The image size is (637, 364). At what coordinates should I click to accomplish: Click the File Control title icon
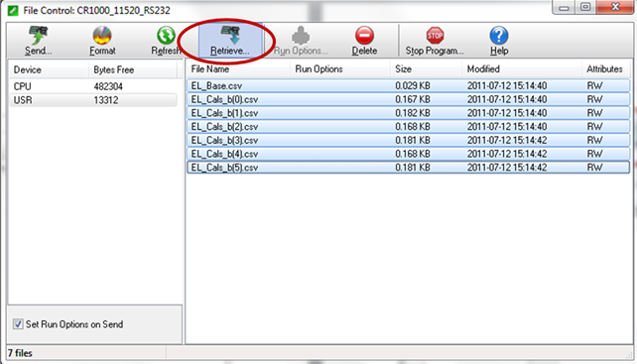(x=13, y=10)
